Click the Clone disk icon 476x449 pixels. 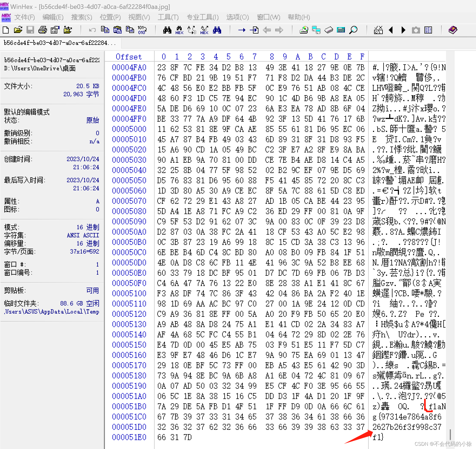click(316, 30)
